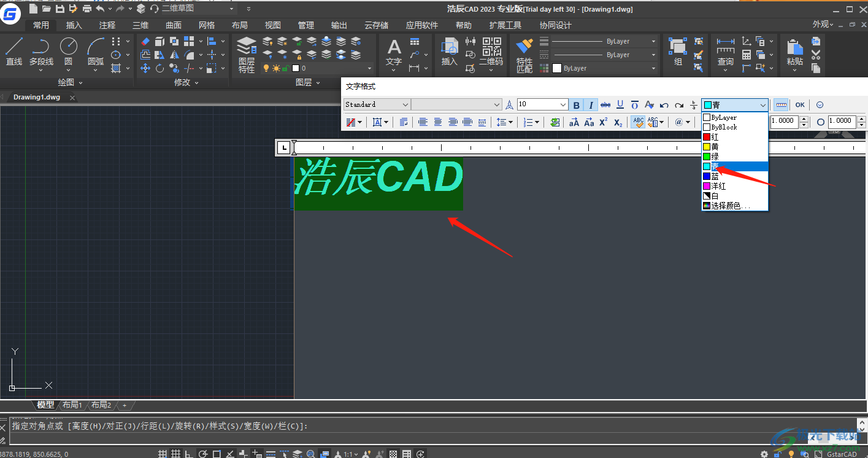Click the uppercase aA conversion button
Viewport: 868px width, 458px height.
pos(574,122)
